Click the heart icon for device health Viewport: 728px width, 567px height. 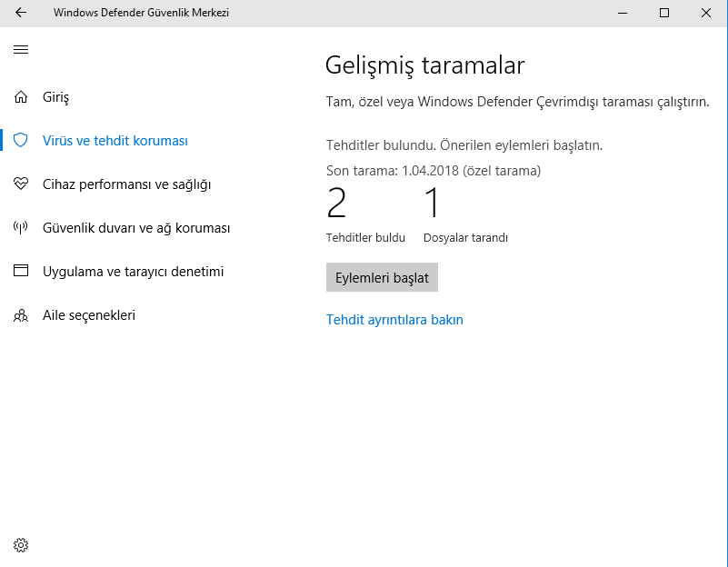(21, 184)
